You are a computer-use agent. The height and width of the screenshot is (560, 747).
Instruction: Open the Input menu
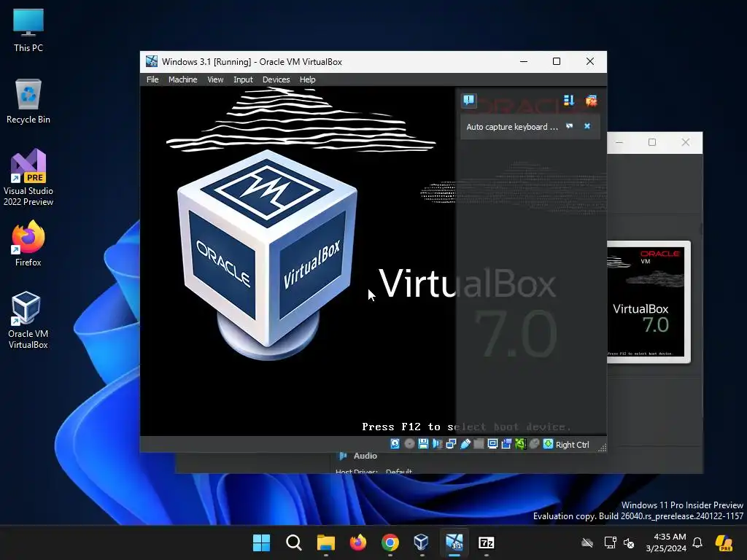point(243,79)
